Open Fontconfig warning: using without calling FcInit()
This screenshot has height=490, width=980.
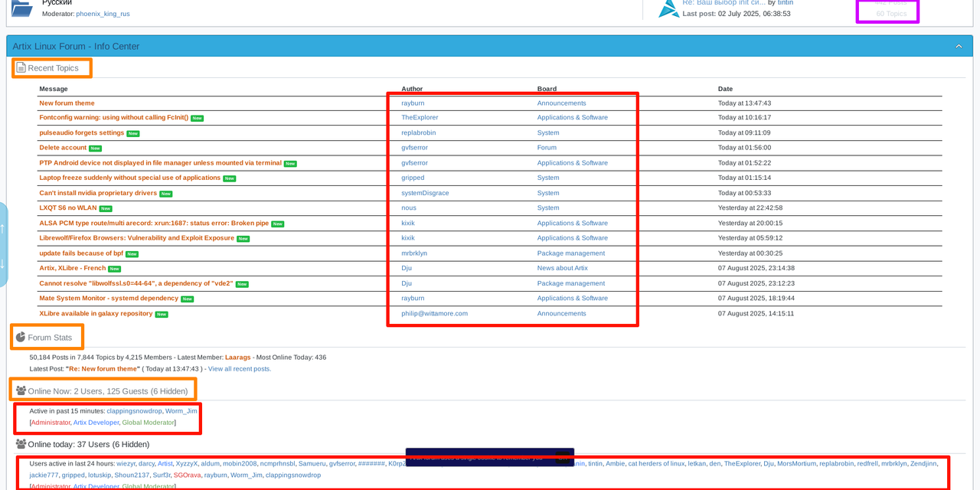pos(114,118)
